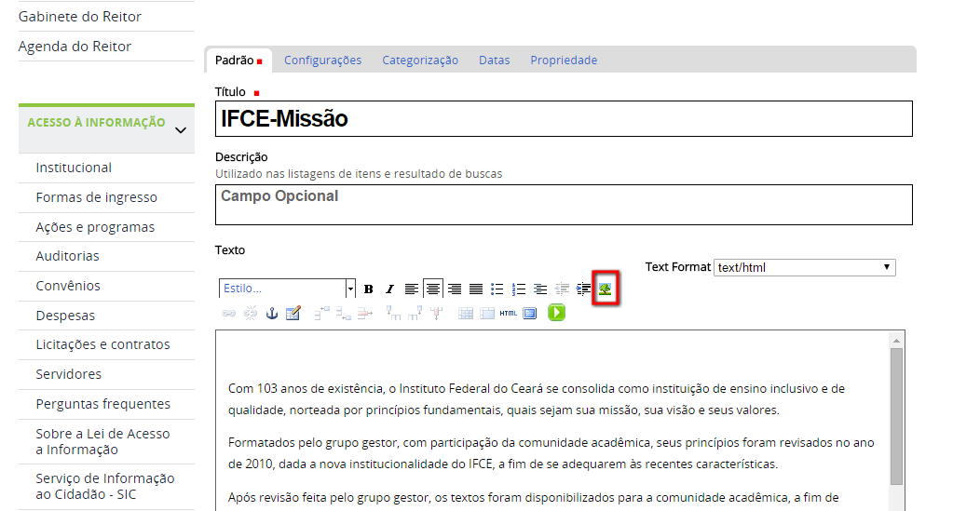Insert a table with the table-pencil icon
The width and height of the screenshot is (980, 511).
(293, 313)
